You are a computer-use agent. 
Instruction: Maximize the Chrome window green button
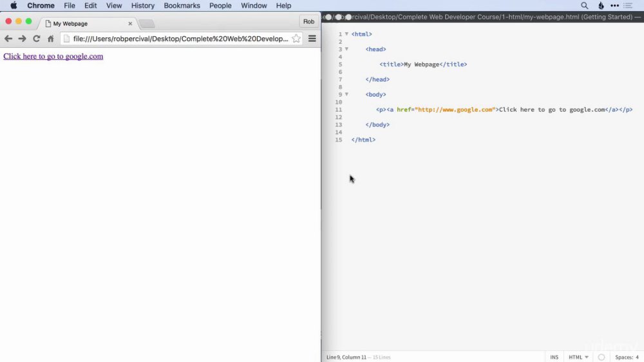pos(28,21)
